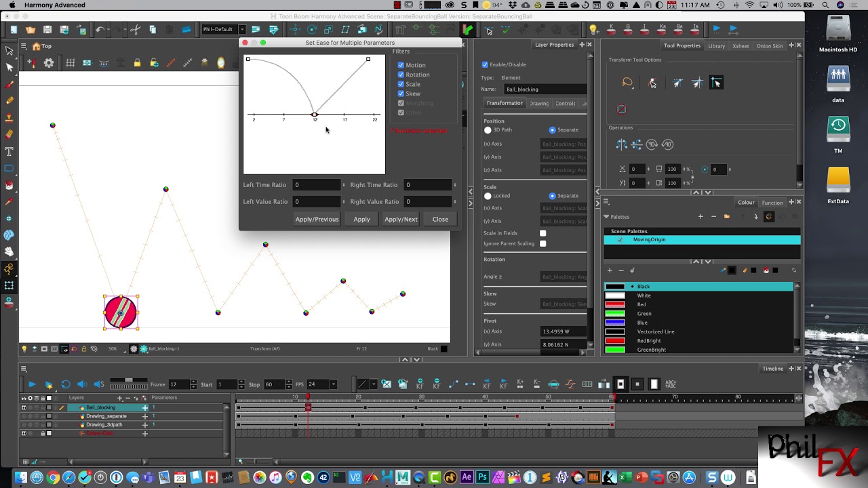Screen dimensions: 868x488
Task: Click the layer Name field Ball_blocking
Action: [546, 89]
